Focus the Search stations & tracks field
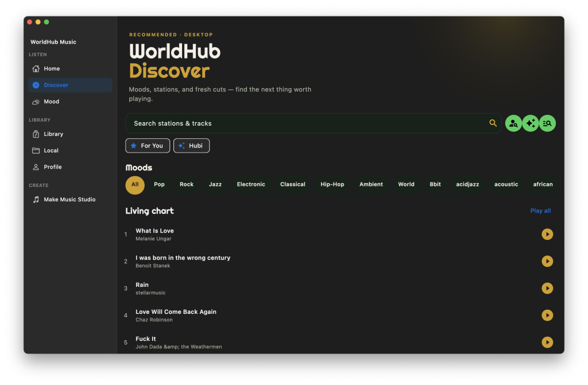 tap(313, 123)
